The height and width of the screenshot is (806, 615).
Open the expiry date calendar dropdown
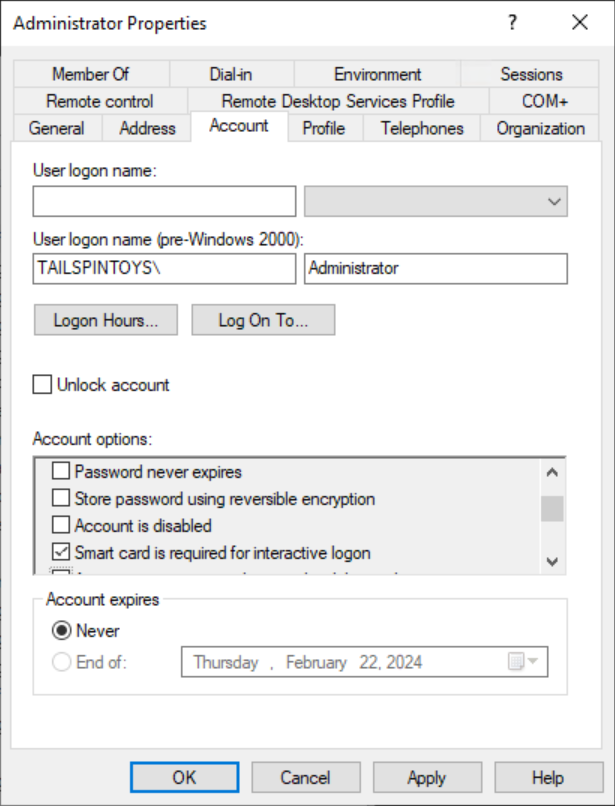click(523, 662)
